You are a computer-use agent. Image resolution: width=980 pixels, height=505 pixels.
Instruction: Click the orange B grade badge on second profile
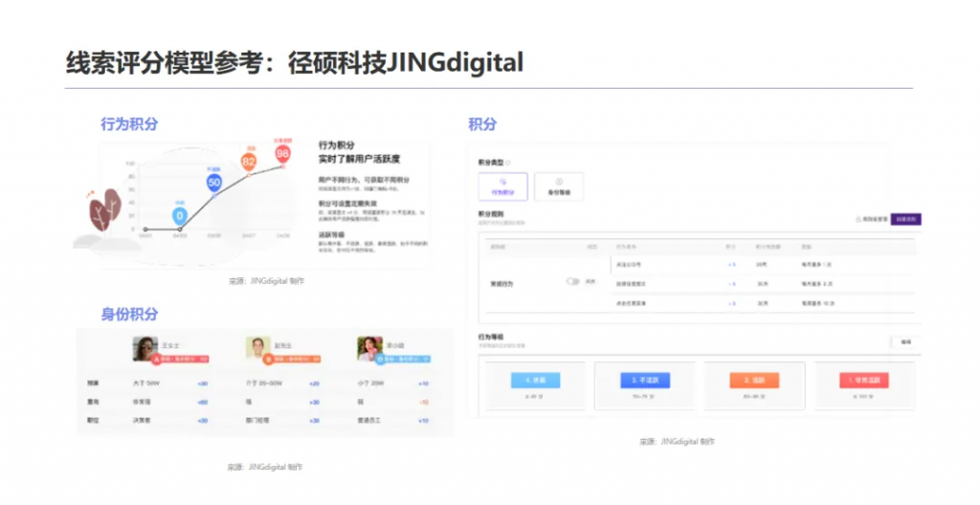pyautogui.click(x=290, y=359)
